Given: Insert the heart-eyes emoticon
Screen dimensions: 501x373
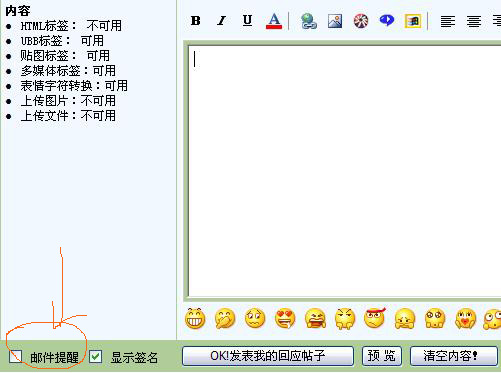Looking at the screenshot, I should pos(285,319).
